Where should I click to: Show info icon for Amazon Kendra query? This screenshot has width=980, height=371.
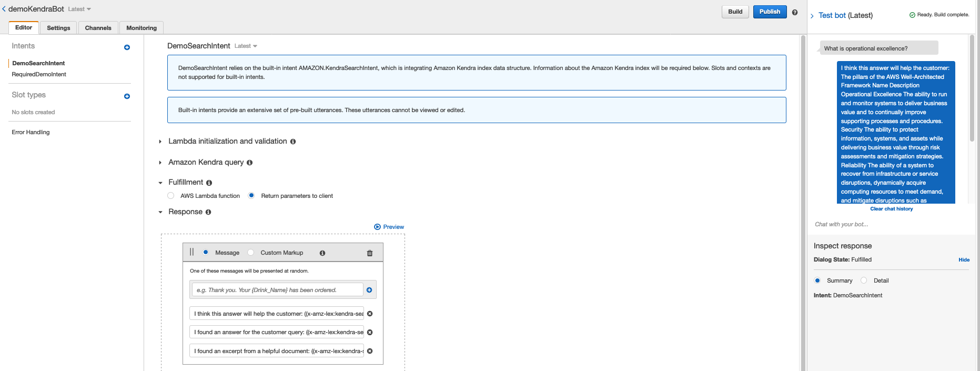(x=249, y=163)
